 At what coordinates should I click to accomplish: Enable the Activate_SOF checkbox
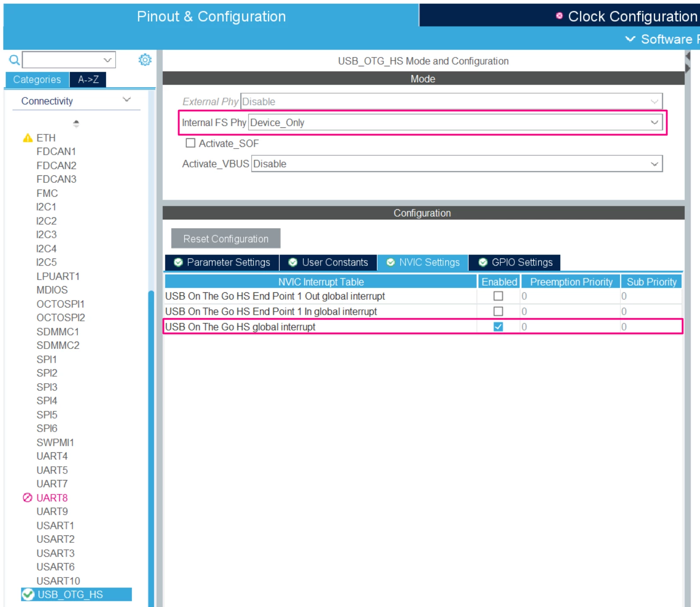pyautogui.click(x=190, y=143)
